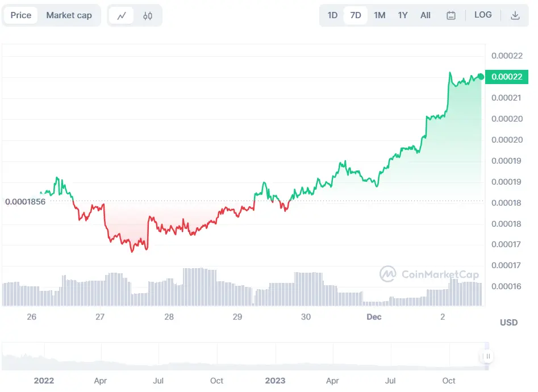Click the green current-price dot on the line
The height and width of the screenshot is (392, 538).
click(x=481, y=77)
